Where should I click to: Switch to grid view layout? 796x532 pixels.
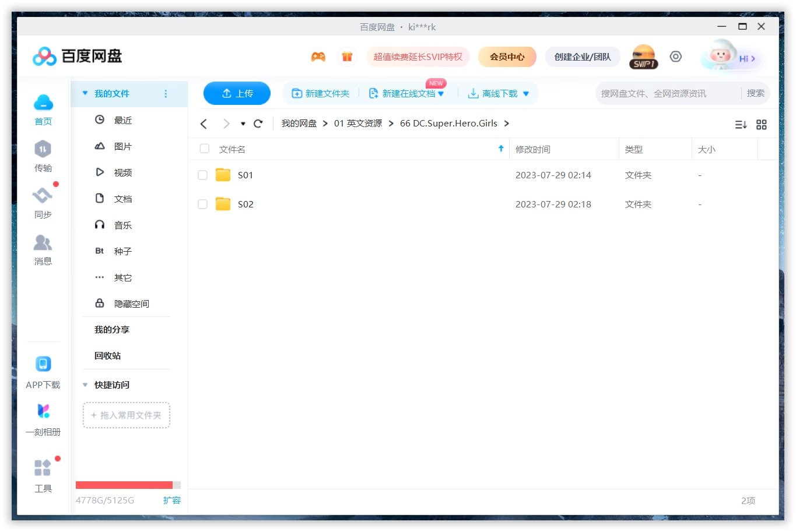pyautogui.click(x=762, y=124)
